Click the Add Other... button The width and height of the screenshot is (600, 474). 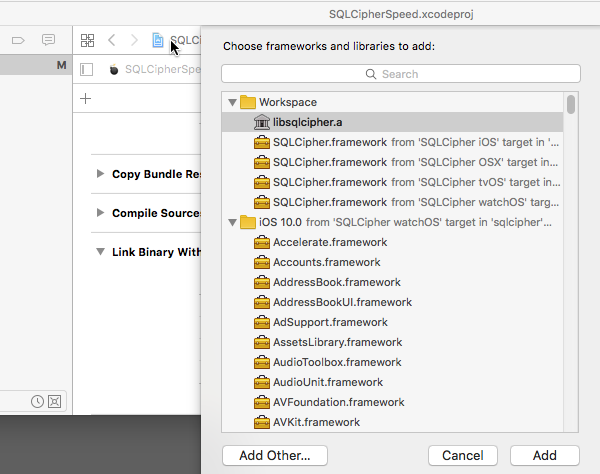tap(275, 455)
